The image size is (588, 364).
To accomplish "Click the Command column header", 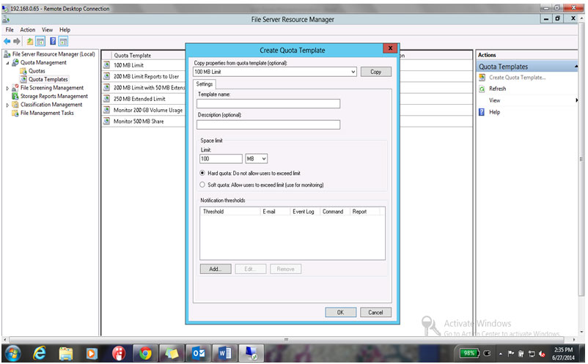I will (x=335, y=212).
